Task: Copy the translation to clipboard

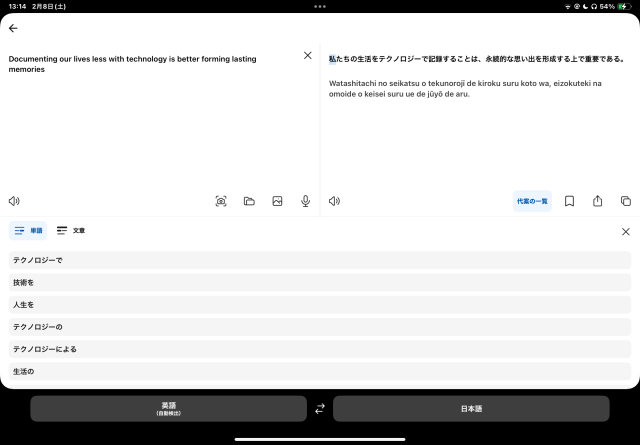Action: pos(626,201)
